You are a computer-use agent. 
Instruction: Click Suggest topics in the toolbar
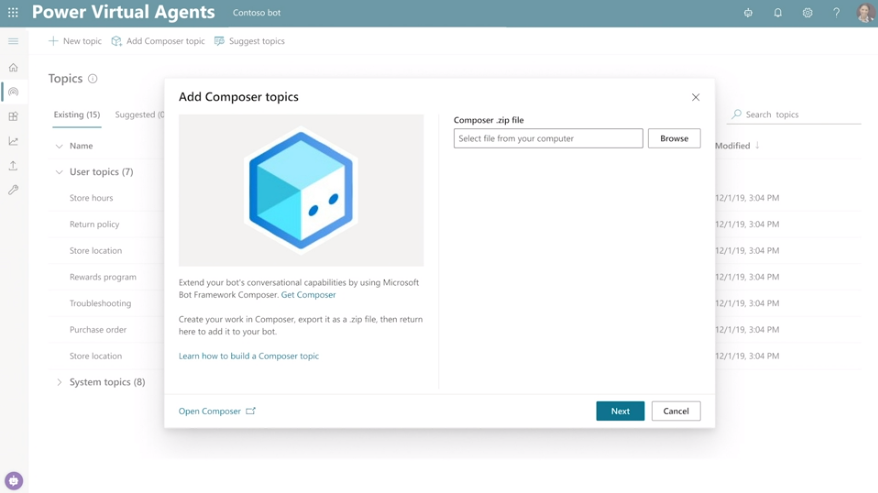[249, 41]
